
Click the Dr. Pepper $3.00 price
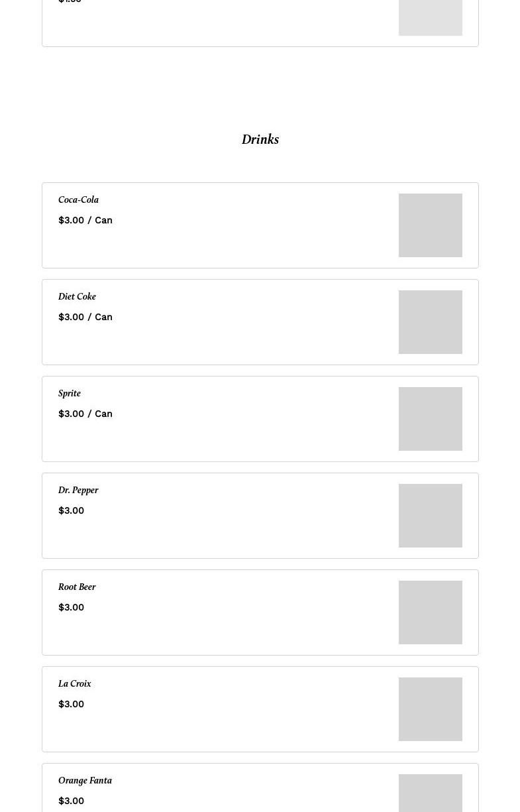click(71, 510)
